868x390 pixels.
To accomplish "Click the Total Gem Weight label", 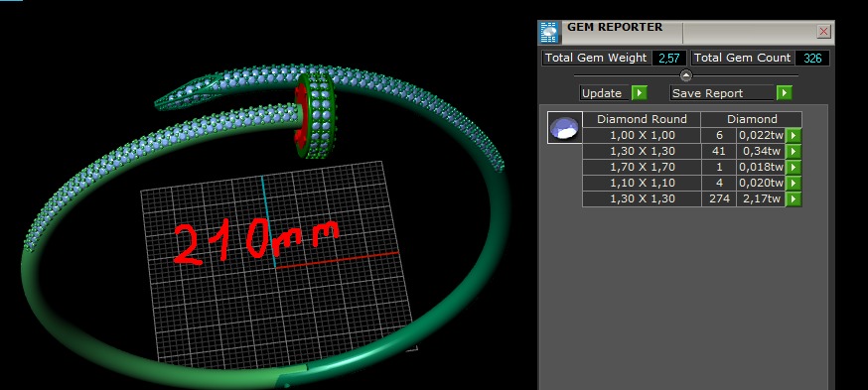I will coord(596,59).
